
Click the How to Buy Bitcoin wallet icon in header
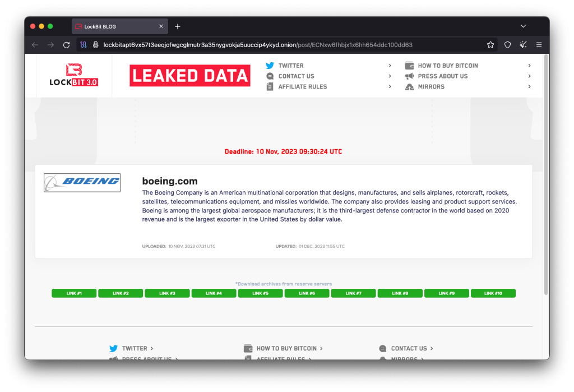pyautogui.click(x=409, y=66)
